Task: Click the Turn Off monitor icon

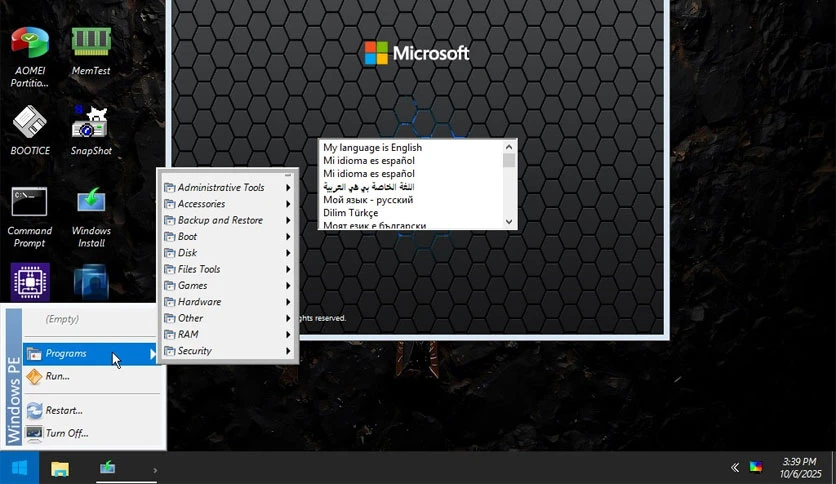Action: tap(34, 433)
